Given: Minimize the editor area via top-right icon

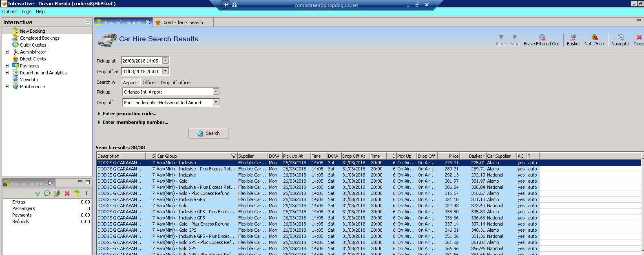Looking at the screenshot, I should [x=638, y=20].
